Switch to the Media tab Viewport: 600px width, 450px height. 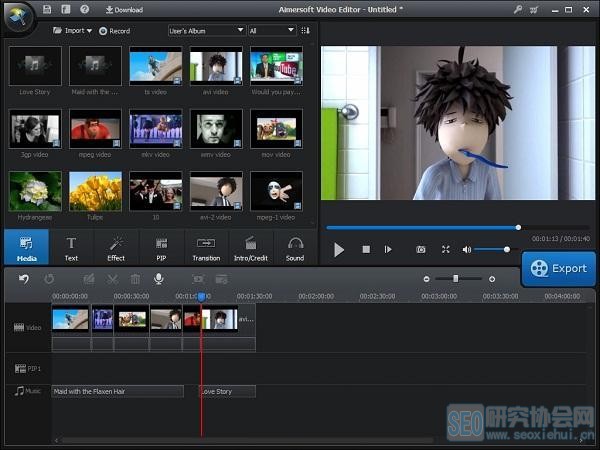tap(27, 248)
